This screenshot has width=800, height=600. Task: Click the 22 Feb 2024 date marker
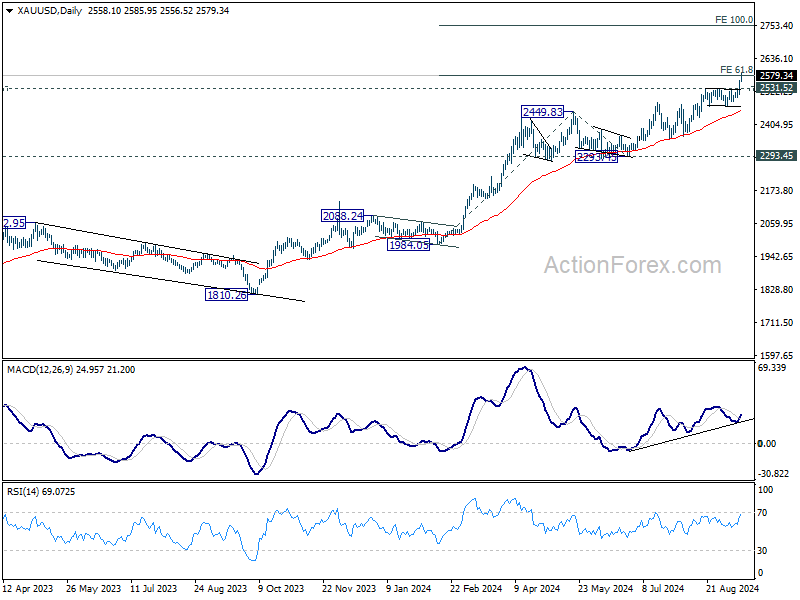475,590
